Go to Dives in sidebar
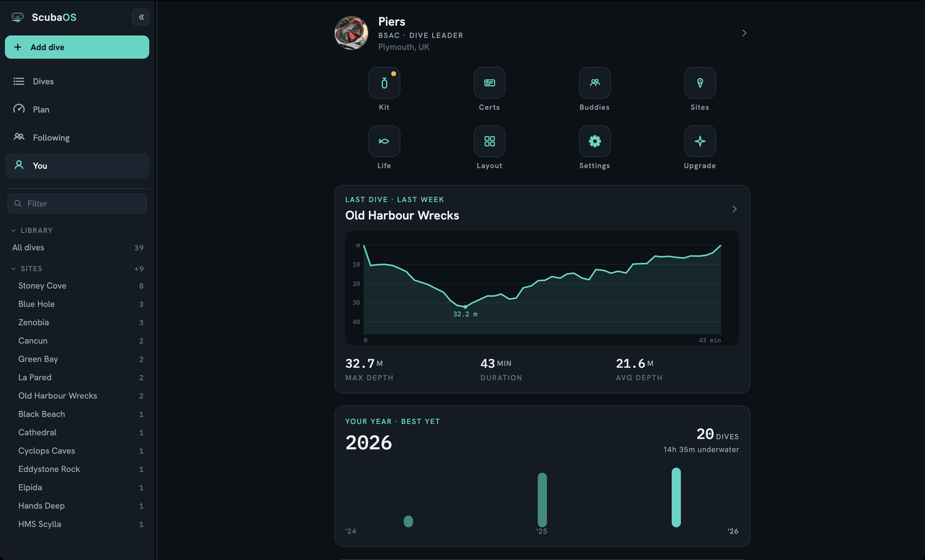The height and width of the screenshot is (560, 925). [x=77, y=81]
